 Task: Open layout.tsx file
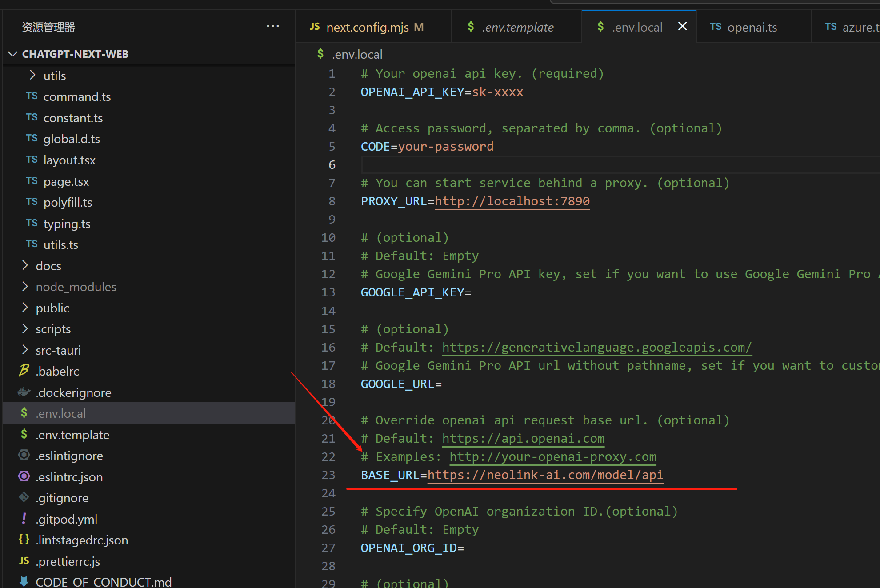69,160
